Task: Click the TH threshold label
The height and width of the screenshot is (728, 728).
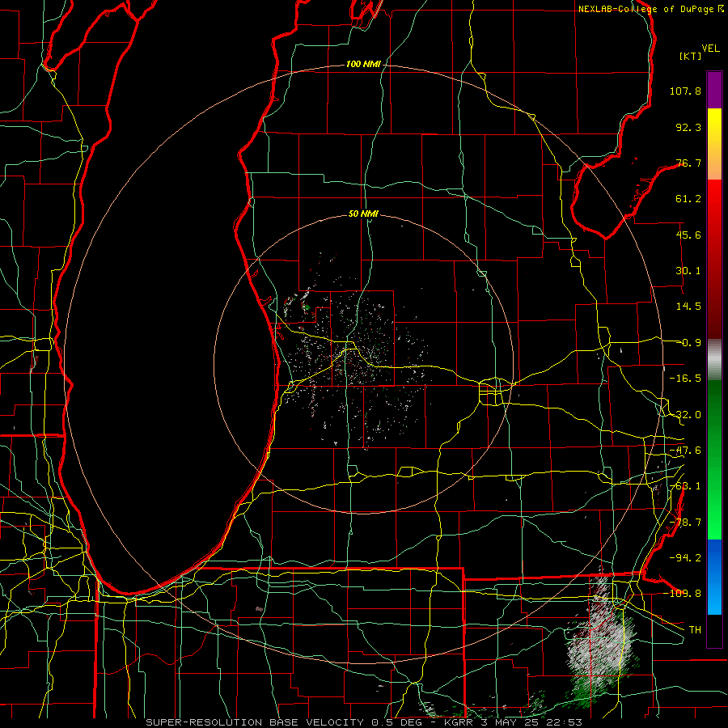Action: (695, 629)
